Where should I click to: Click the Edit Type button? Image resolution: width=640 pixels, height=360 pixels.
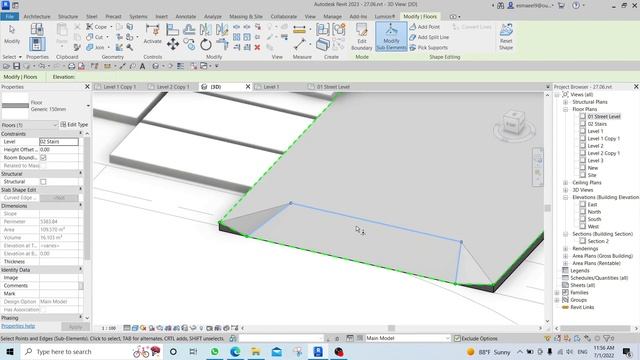pos(74,124)
